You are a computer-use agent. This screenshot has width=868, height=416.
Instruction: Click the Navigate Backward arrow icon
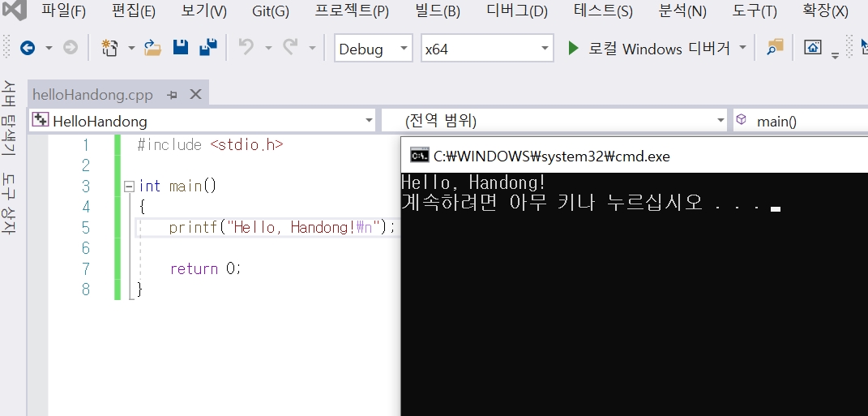pos(28,48)
